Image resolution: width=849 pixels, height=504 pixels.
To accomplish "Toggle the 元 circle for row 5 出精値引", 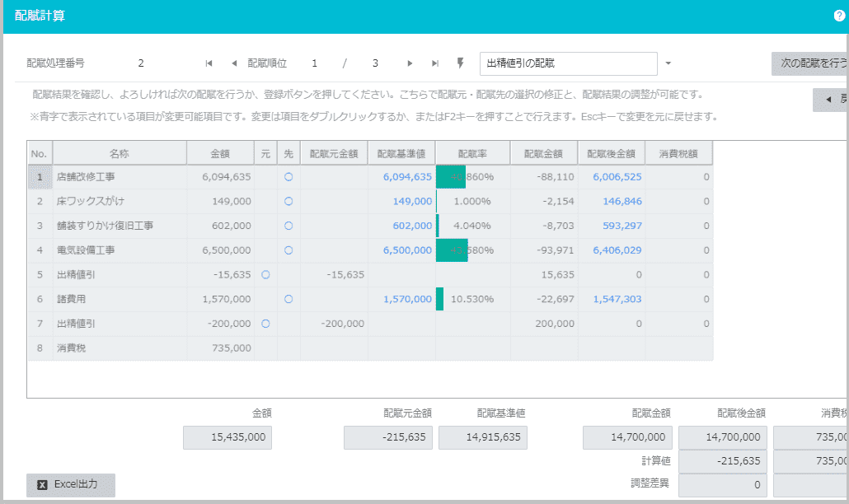I will (x=264, y=275).
